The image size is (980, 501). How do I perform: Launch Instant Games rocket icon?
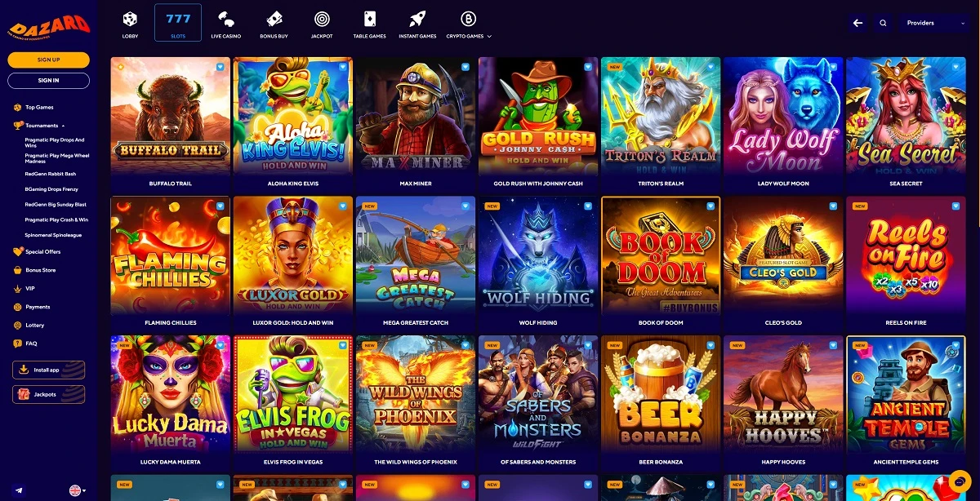[417, 19]
